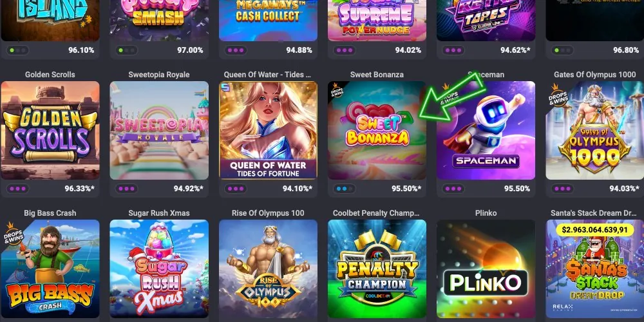644x322 pixels.
Task: Click the Drops & Wins badge on Spaceman
Action: pos(448,93)
